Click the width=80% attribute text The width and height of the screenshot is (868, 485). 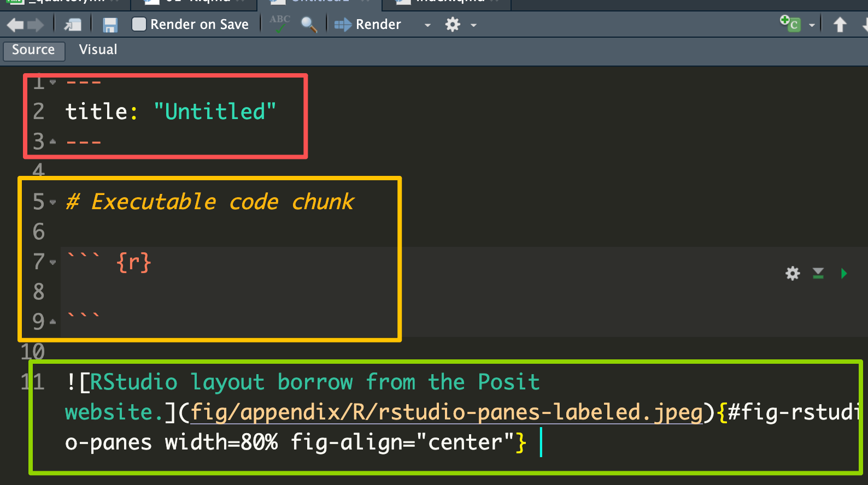point(221,442)
